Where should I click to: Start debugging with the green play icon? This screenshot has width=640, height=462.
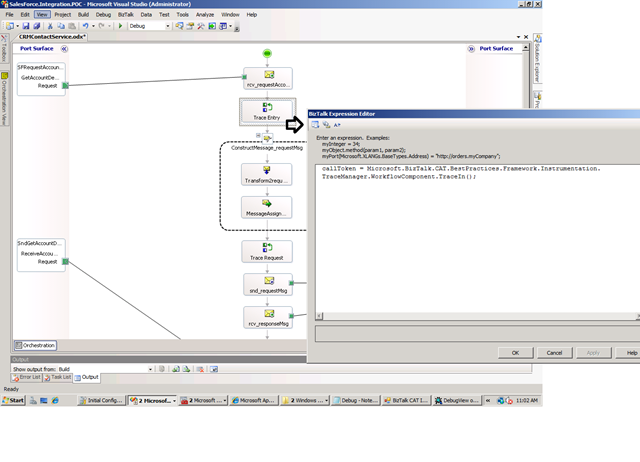pyautogui.click(x=120, y=26)
